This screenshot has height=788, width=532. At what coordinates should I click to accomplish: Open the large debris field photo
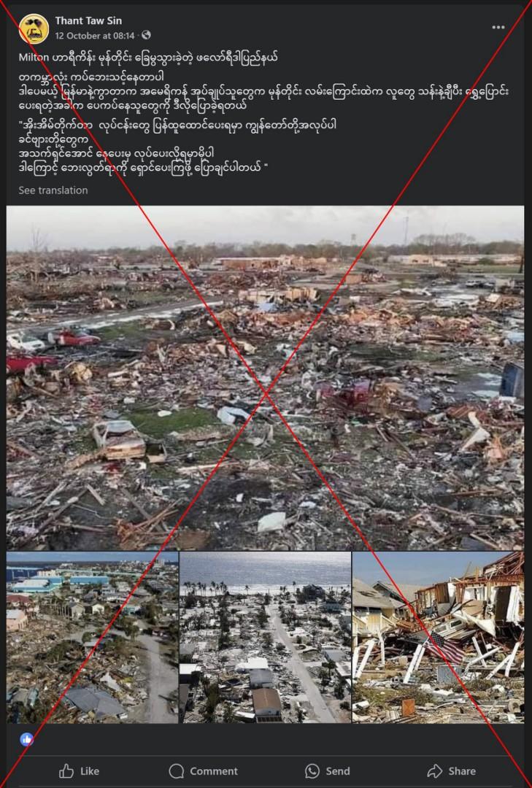point(266,378)
